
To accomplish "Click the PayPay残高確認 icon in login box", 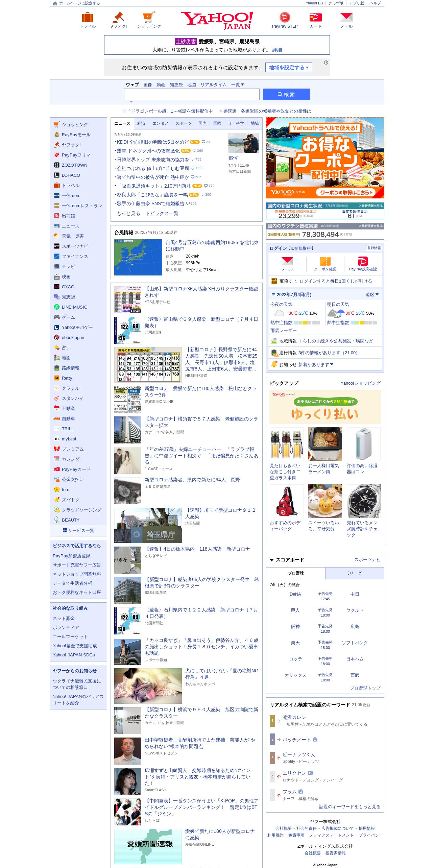I will click(363, 261).
